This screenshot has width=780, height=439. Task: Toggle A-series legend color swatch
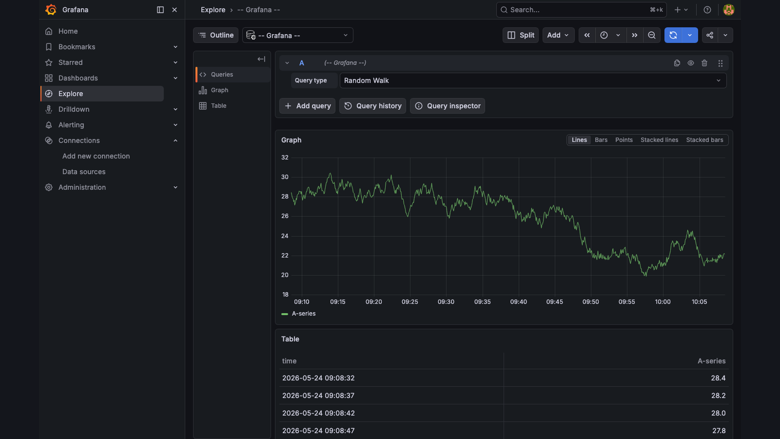click(285, 314)
